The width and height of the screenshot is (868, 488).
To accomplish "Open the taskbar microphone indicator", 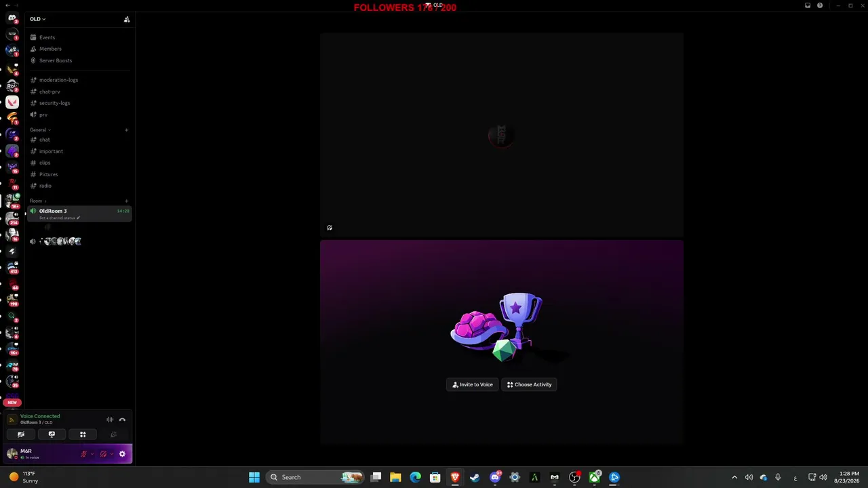I will (x=778, y=477).
